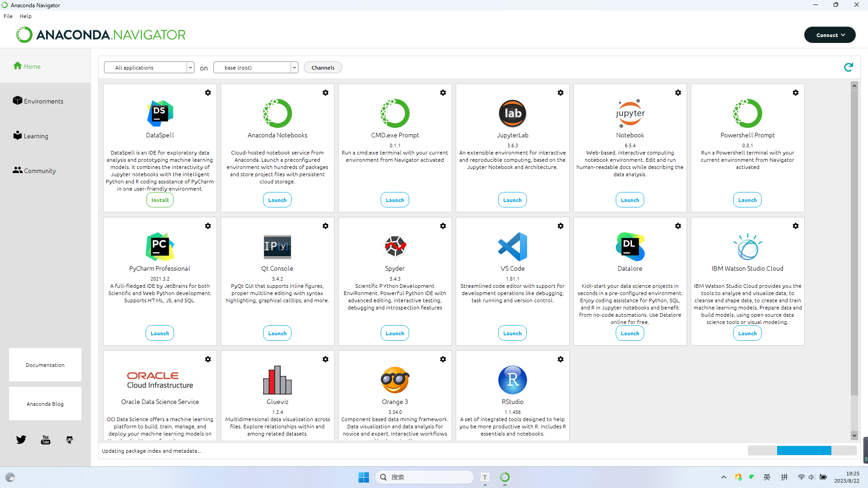Switch to the Community tab
The image size is (868, 488).
(x=45, y=170)
